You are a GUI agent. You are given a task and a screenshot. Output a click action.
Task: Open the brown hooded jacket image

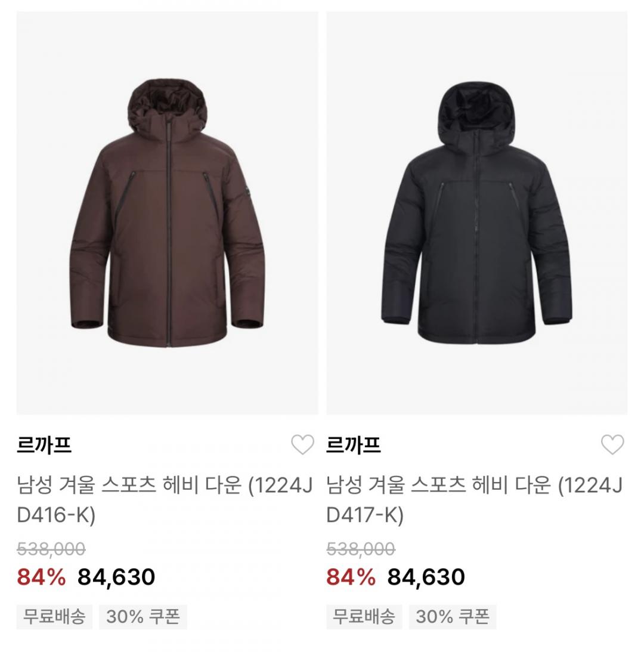pos(167,213)
